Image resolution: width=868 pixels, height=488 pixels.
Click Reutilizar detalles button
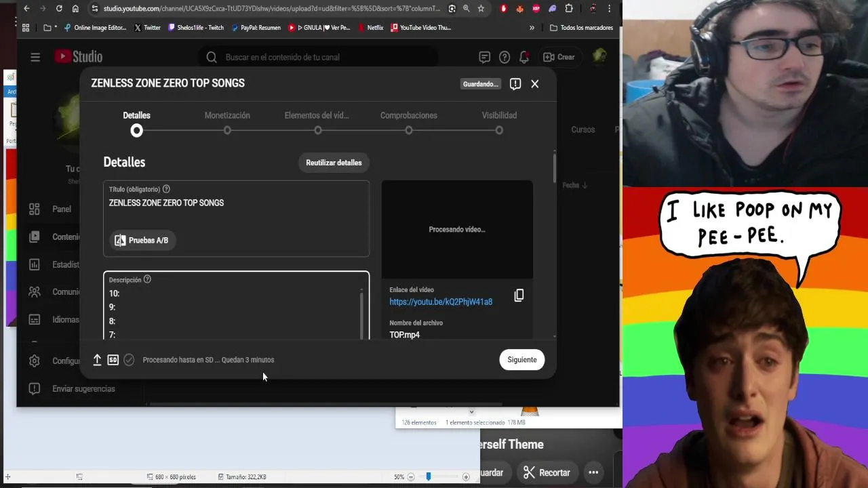[x=334, y=163]
